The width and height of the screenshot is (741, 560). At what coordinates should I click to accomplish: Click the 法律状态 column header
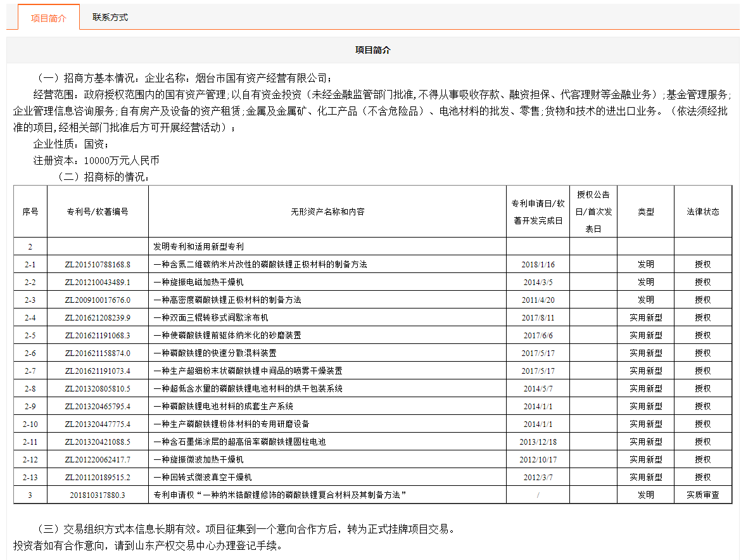click(x=702, y=212)
